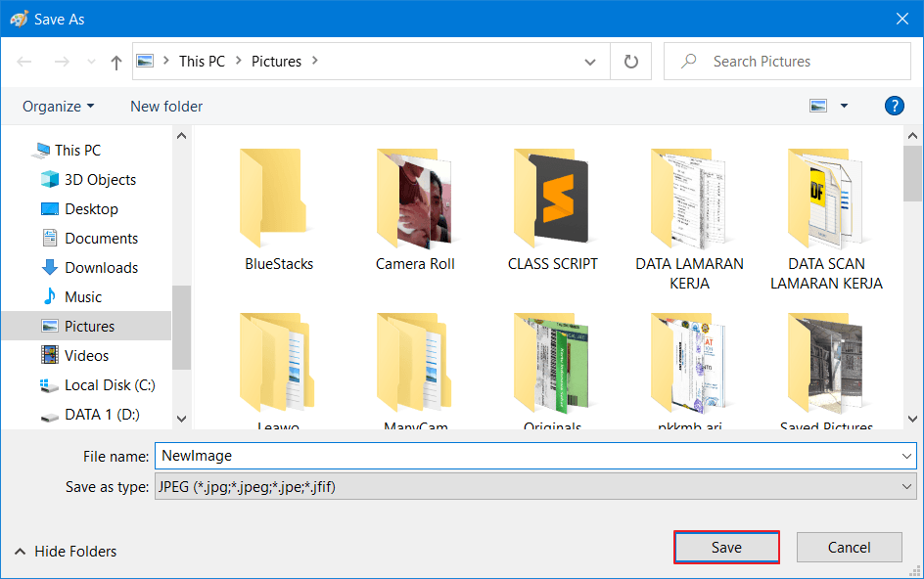Click the Cancel button
The width and height of the screenshot is (924, 579).
(849, 548)
